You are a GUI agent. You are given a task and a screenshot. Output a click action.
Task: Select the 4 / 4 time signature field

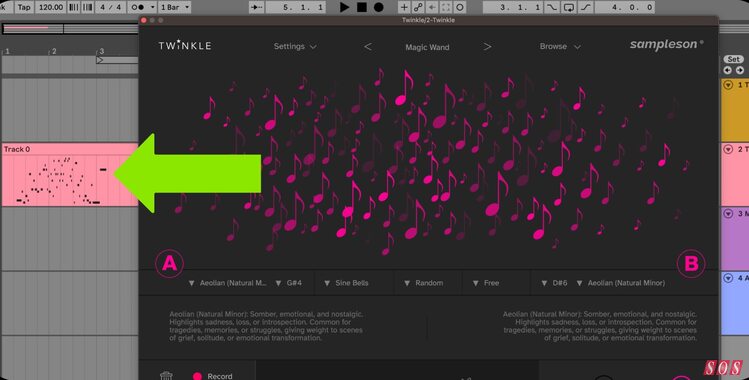[x=111, y=7]
